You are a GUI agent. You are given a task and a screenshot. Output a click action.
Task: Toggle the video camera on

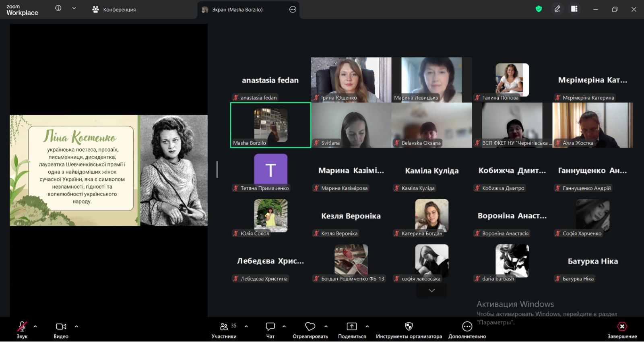click(61, 326)
